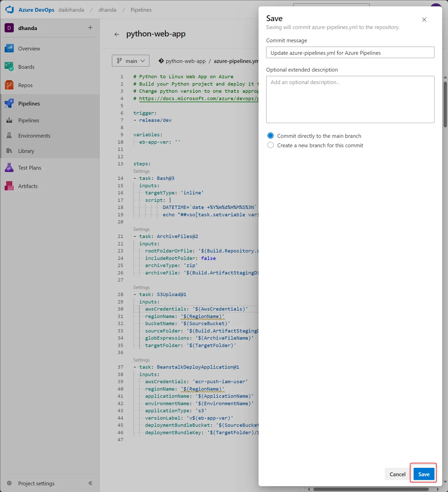Click 'applicationType: s3' line

click(176, 410)
